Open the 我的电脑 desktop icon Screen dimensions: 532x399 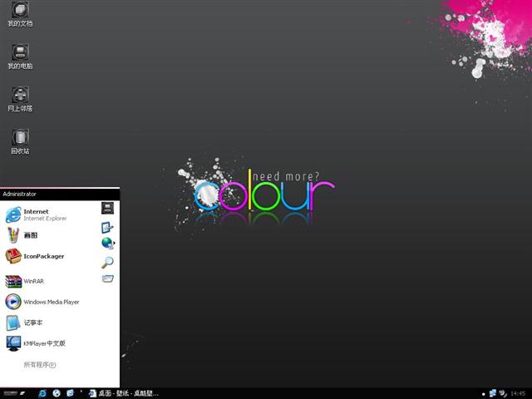pos(20,57)
